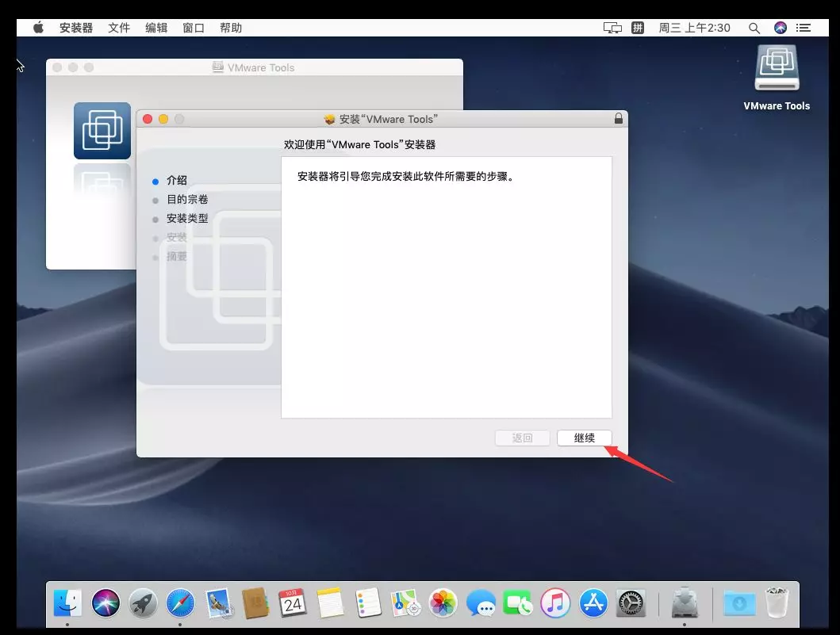The width and height of the screenshot is (840, 635).
Task: Open the Trash in the Dock
Action: pyautogui.click(x=777, y=602)
